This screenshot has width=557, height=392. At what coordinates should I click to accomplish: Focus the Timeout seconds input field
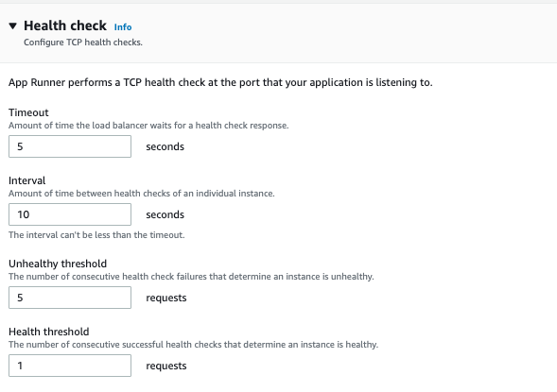[70, 146]
